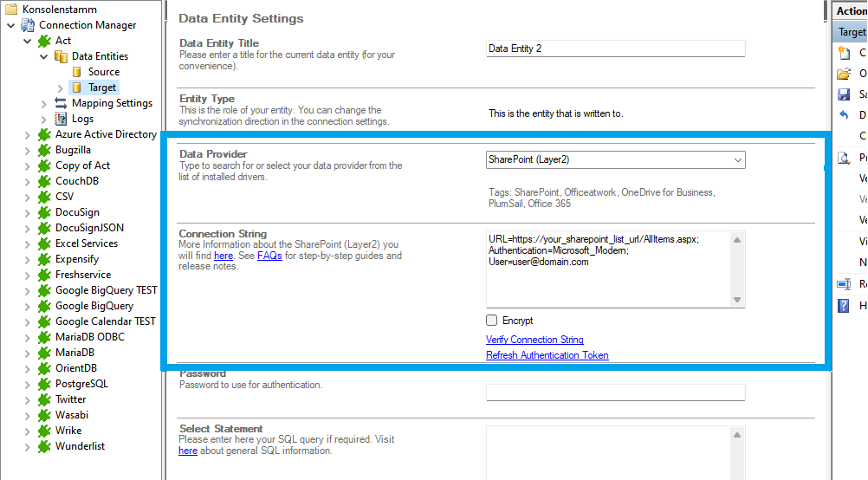This screenshot has height=480, width=868.
Task: Open the 'here' link under Select Statement
Action: 188,451
